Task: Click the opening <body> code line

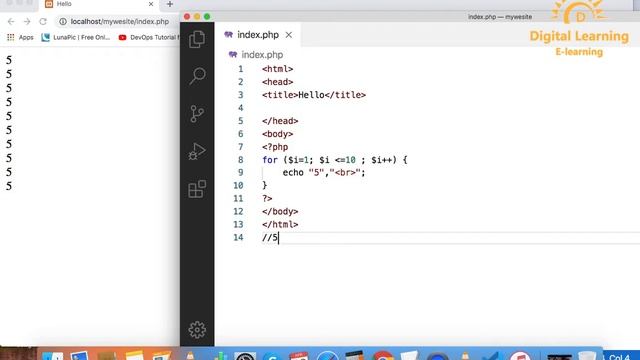Action: [278, 134]
